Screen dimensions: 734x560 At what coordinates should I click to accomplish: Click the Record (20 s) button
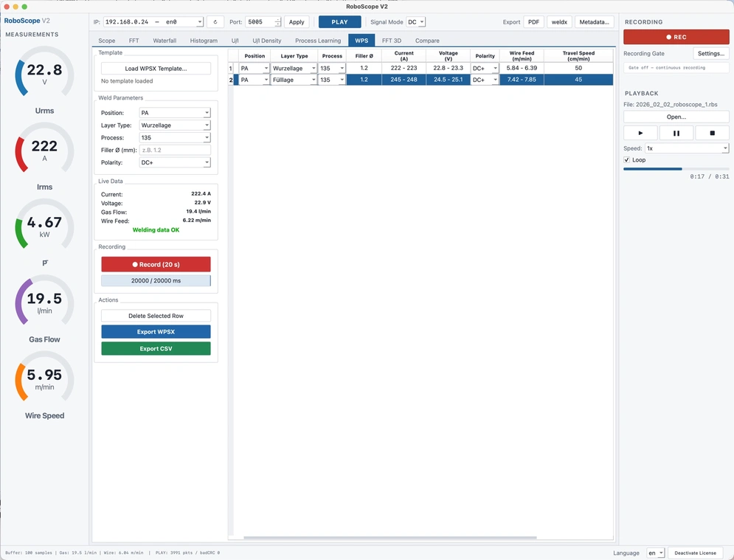tap(156, 265)
